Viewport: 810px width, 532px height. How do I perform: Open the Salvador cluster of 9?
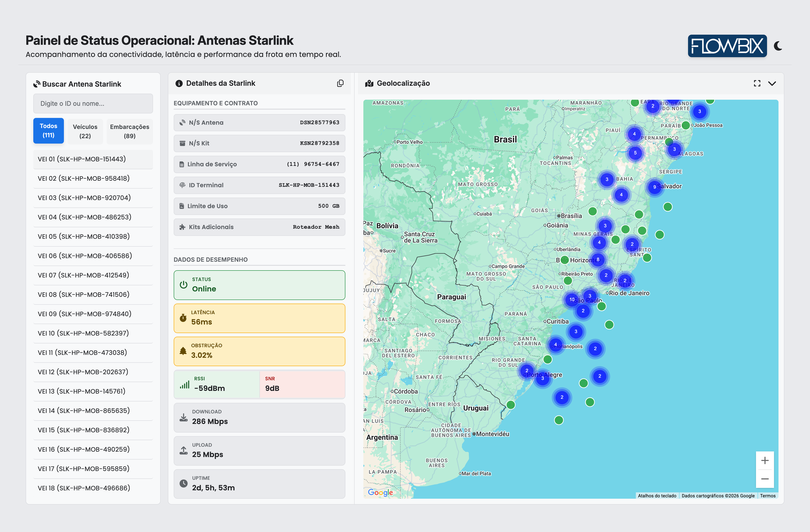coord(655,187)
